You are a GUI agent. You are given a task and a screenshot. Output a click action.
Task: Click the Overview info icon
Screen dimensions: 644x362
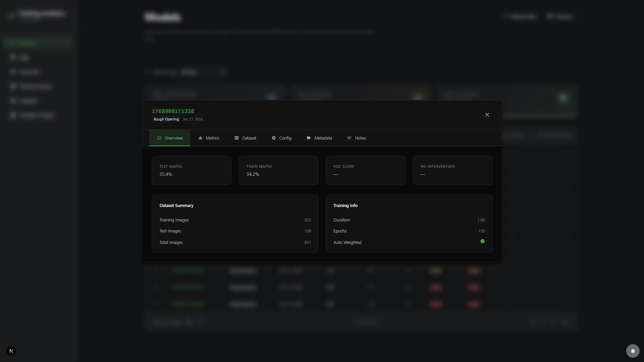tap(159, 138)
